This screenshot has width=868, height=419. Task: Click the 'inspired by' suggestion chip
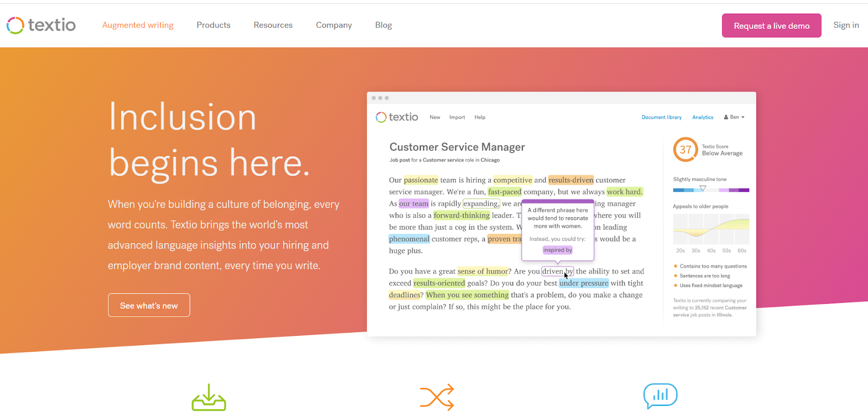pos(558,250)
